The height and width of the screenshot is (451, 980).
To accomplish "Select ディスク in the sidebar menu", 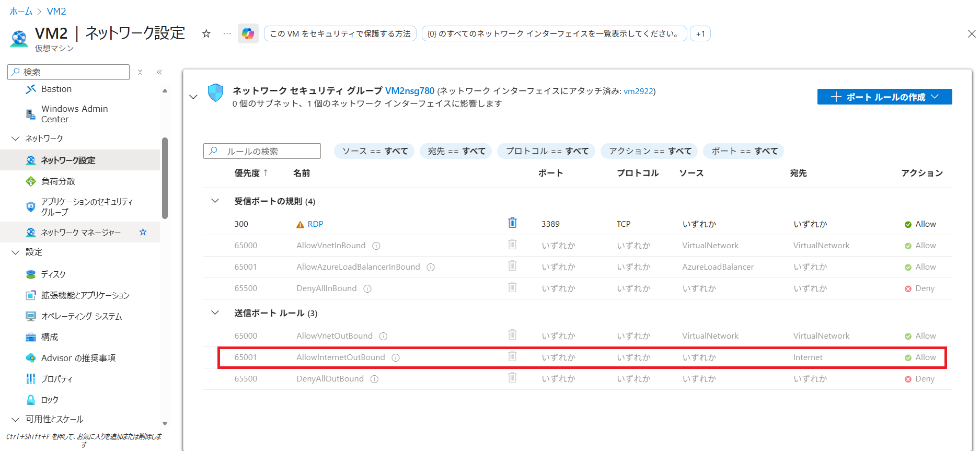I will (x=53, y=274).
